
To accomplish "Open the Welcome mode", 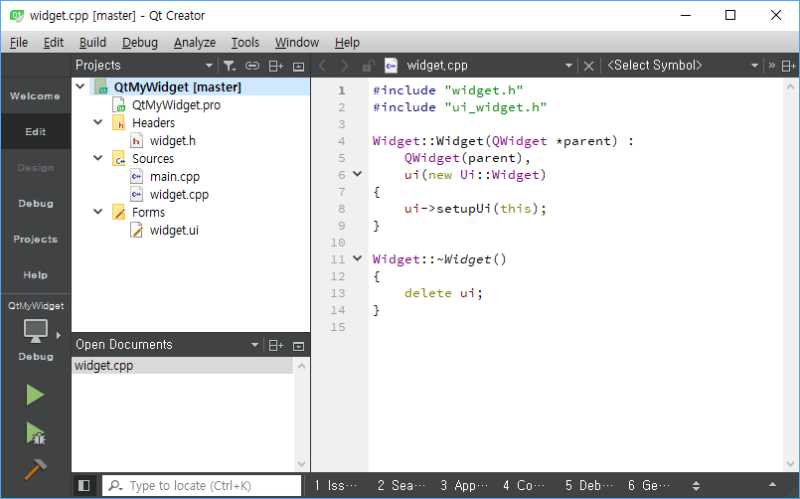I will 35,95.
